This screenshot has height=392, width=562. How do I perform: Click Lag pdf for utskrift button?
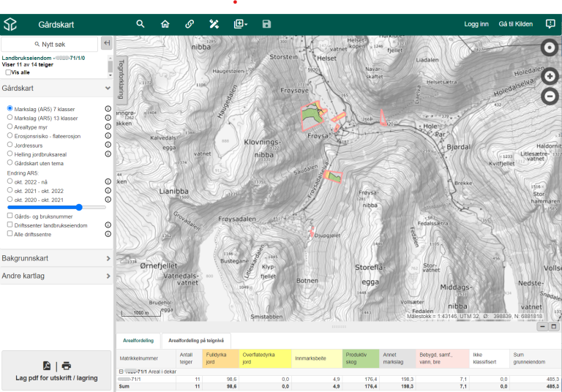(56, 372)
